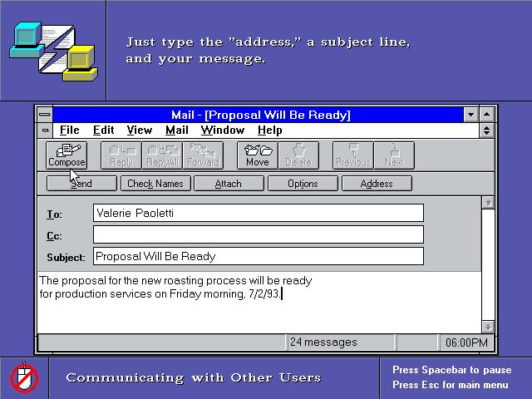
Task: Restore the document window via double-arrow button
Action: click(486, 131)
